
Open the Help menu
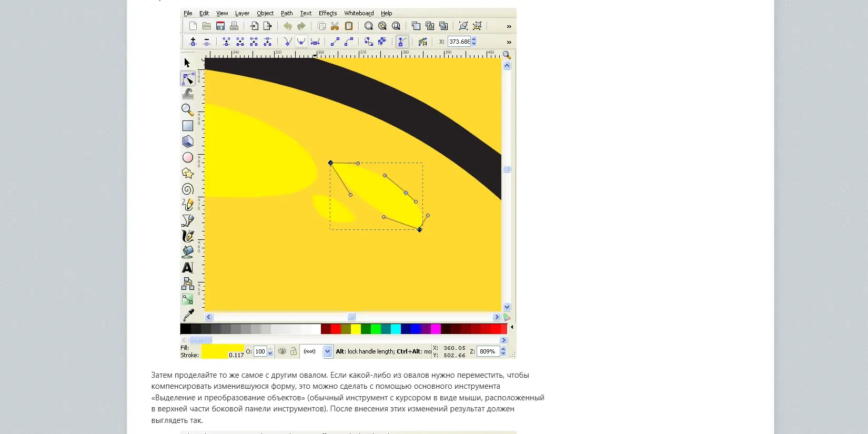pyautogui.click(x=387, y=13)
